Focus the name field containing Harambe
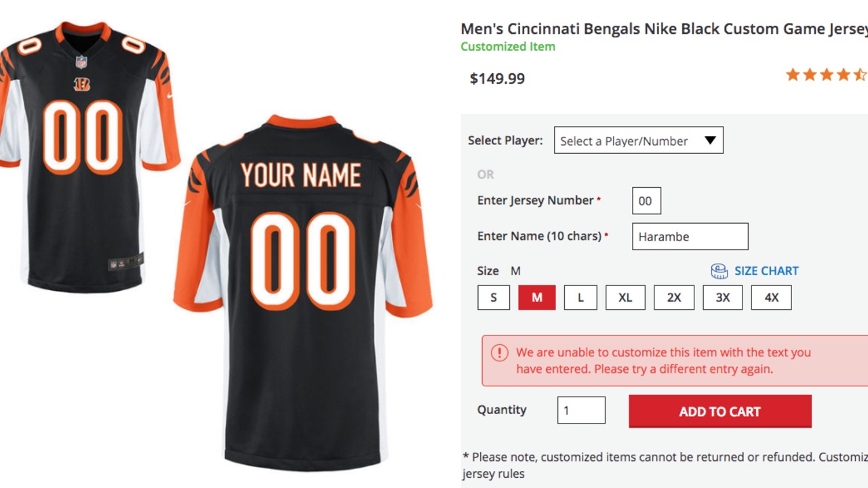The image size is (868, 488). point(690,237)
